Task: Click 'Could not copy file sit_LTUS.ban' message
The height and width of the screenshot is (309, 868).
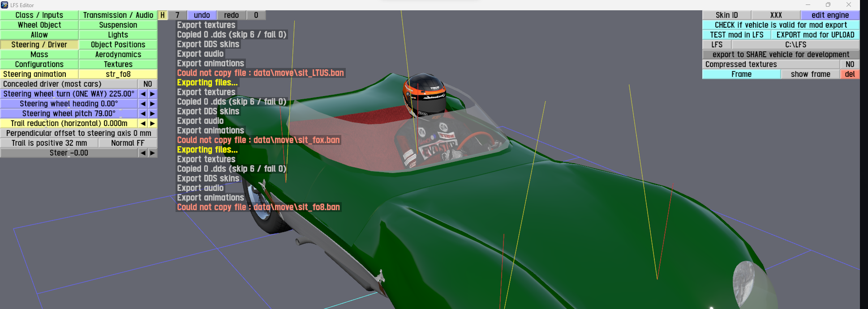Action: point(260,73)
